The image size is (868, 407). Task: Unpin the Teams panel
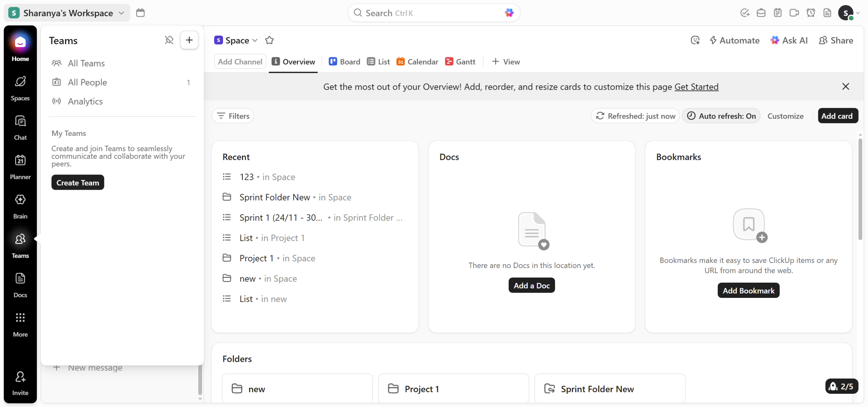[169, 40]
